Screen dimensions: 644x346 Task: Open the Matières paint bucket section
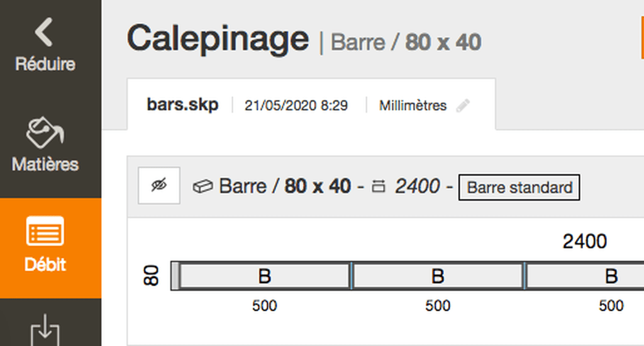(45, 145)
